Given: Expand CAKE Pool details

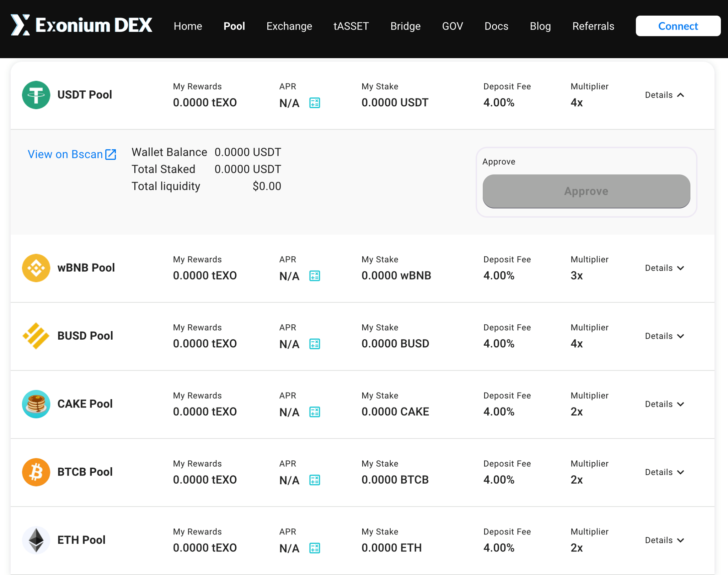Looking at the screenshot, I should (x=664, y=404).
